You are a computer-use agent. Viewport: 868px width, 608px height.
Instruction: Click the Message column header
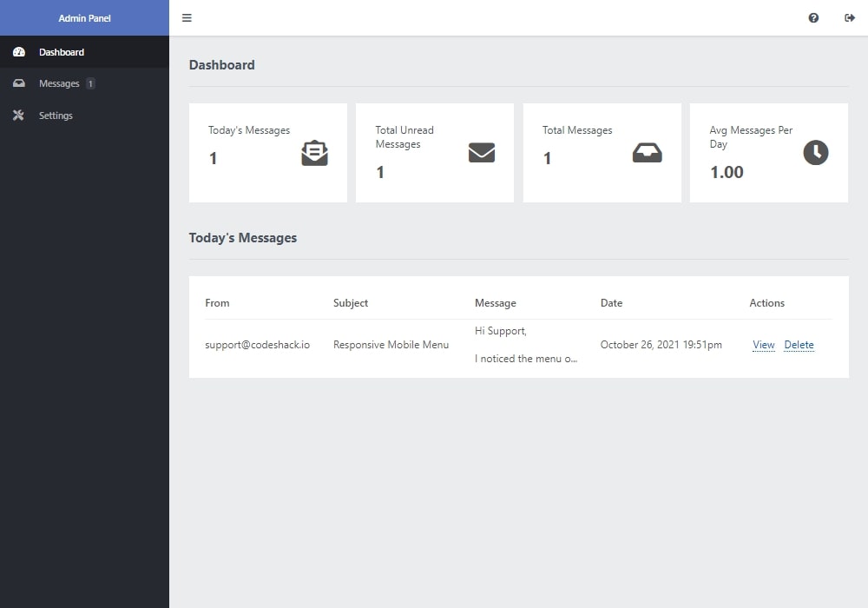pyautogui.click(x=496, y=303)
